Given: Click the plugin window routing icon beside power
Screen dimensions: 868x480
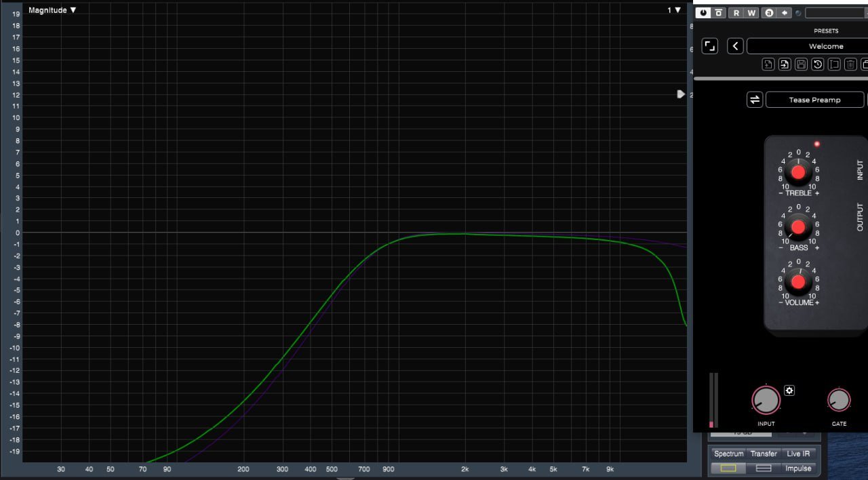Looking at the screenshot, I should pyautogui.click(x=718, y=13).
